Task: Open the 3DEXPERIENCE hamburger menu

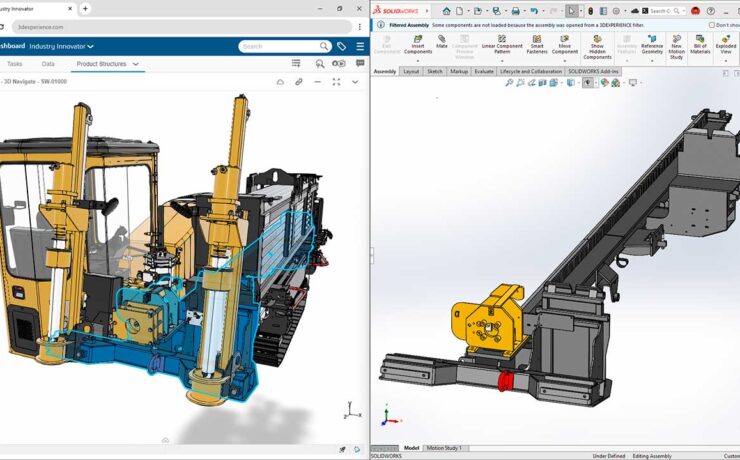Action: tap(360, 46)
